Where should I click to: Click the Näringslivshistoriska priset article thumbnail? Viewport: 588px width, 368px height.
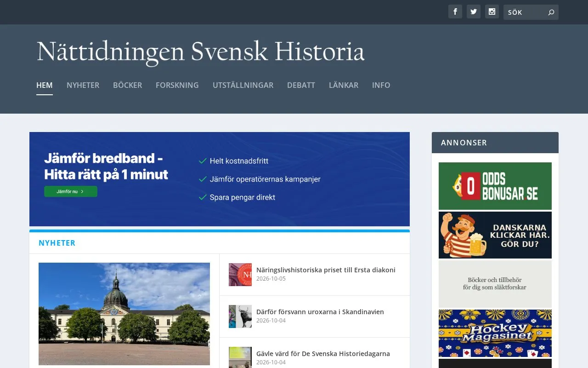point(240,275)
